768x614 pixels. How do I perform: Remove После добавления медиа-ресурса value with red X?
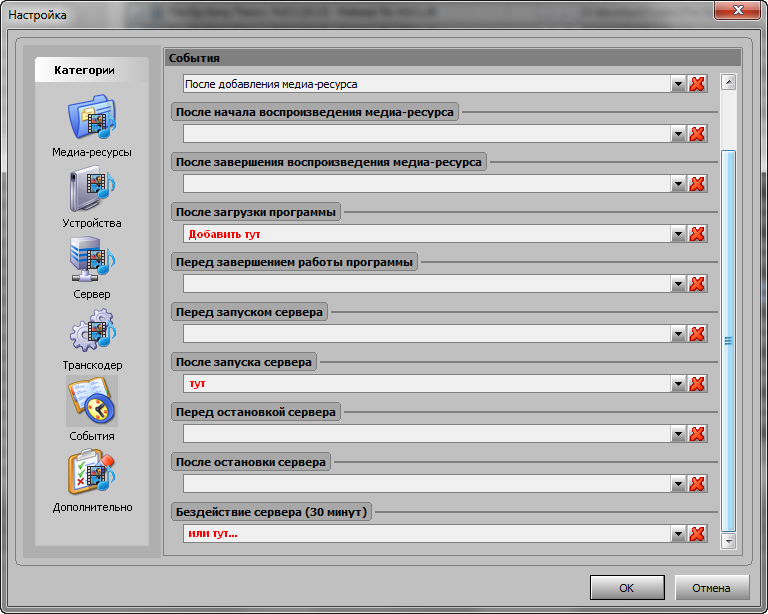(x=697, y=84)
